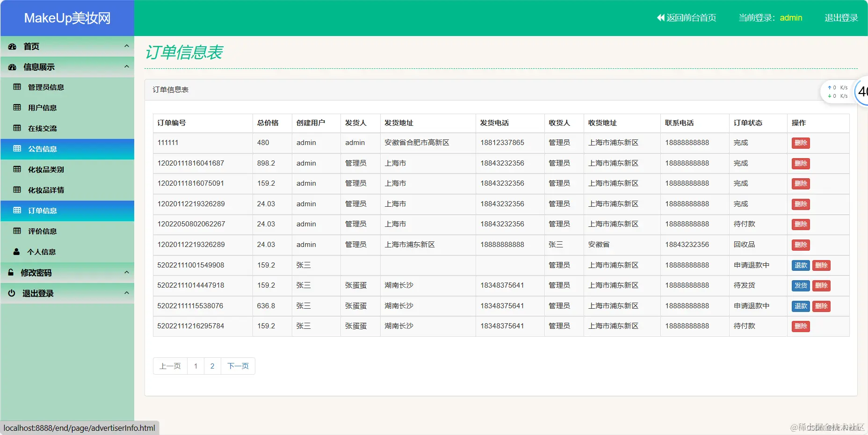Click the unlock icon beside 修改密码
Image resolution: width=868 pixels, height=435 pixels.
(11, 272)
